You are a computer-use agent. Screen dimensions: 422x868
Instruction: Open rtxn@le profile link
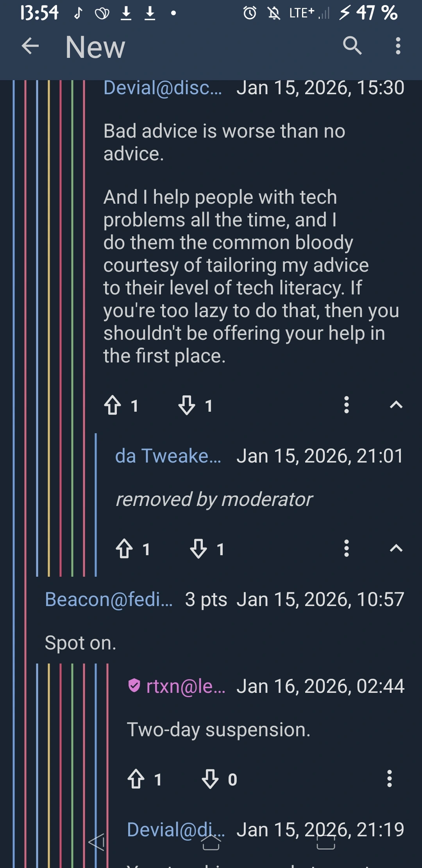click(186, 687)
